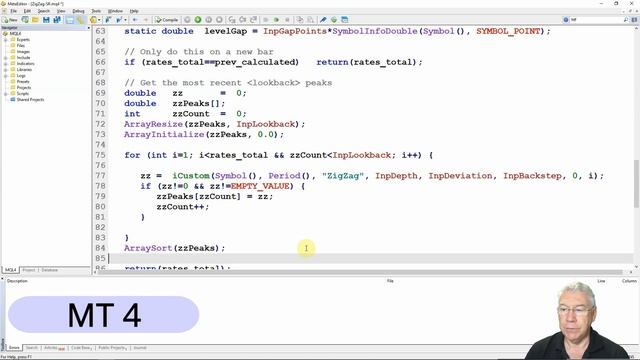The image size is (640, 360).
Task: Select the Projects folder in Navigator
Action: (x=24, y=87)
